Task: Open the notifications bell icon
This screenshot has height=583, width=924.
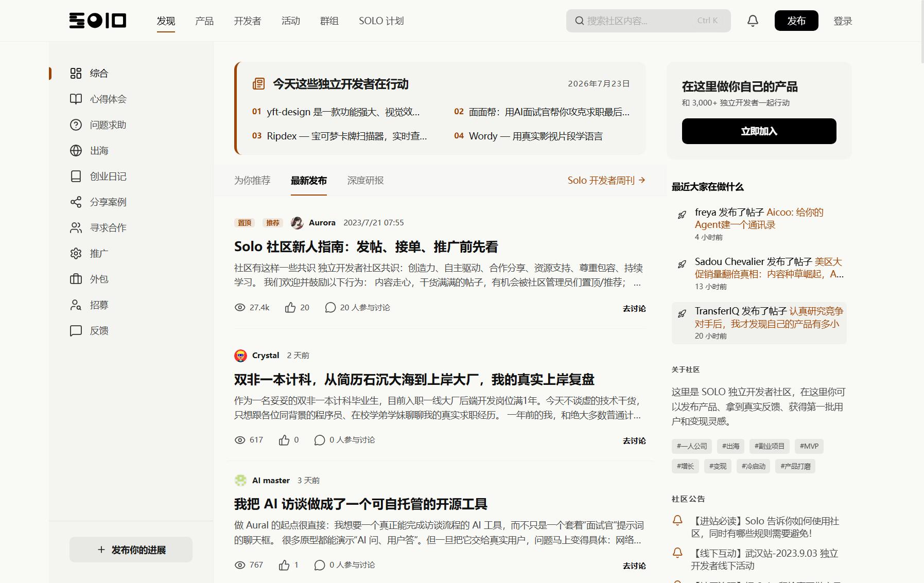Action: click(x=753, y=21)
